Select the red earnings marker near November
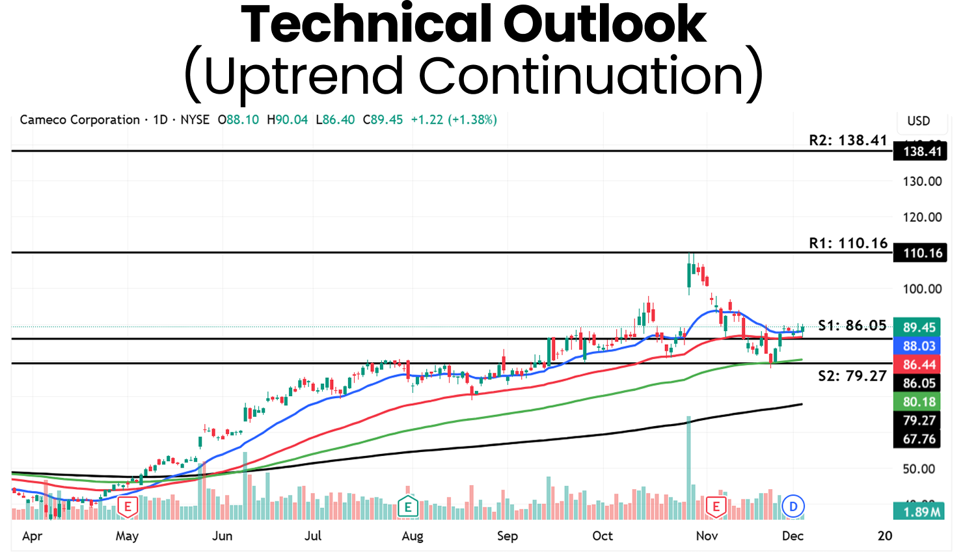Viewport: 963px width, 560px height. point(716,506)
